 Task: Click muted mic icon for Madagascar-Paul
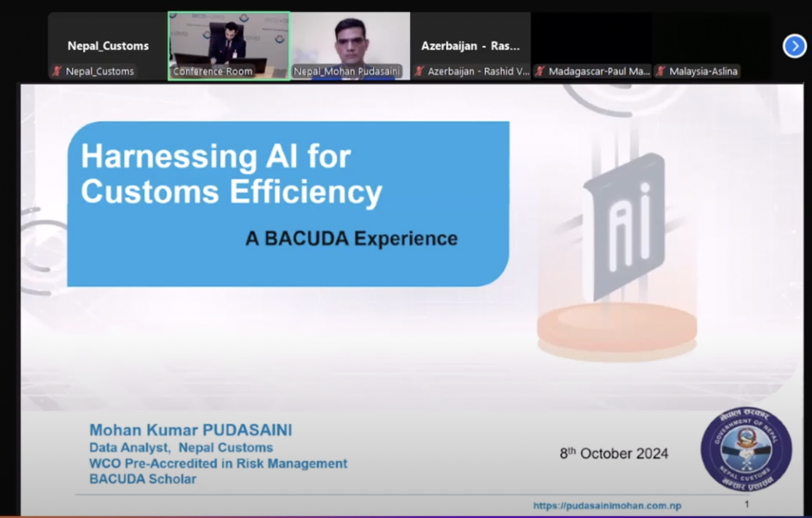point(540,71)
